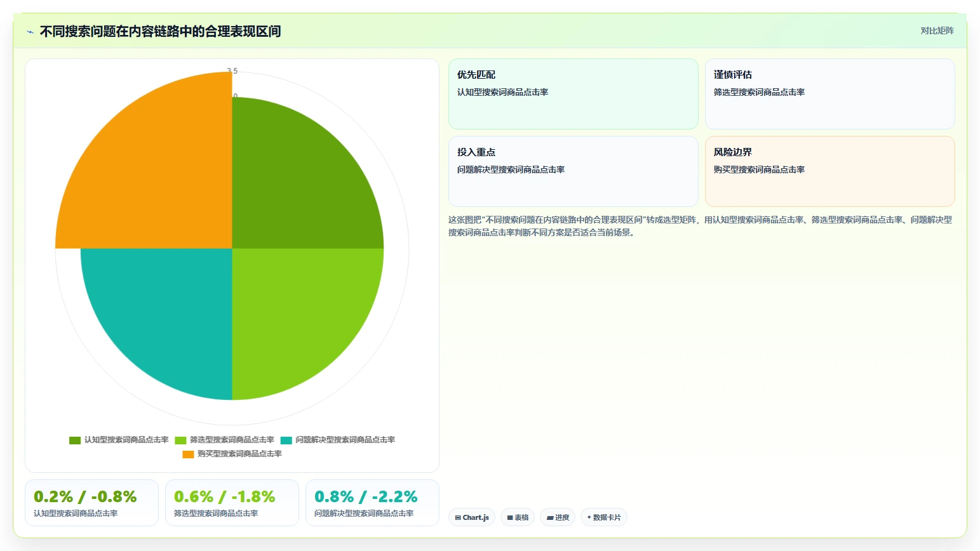Click the 购买型搜索词商品点击率 legend label text
The height and width of the screenshot is (551, 980).
239,454
